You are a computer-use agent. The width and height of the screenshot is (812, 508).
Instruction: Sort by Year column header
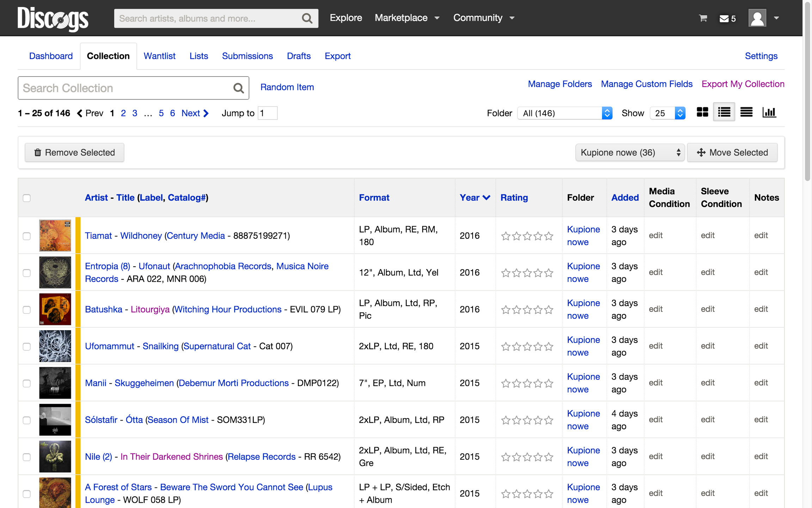475,198
